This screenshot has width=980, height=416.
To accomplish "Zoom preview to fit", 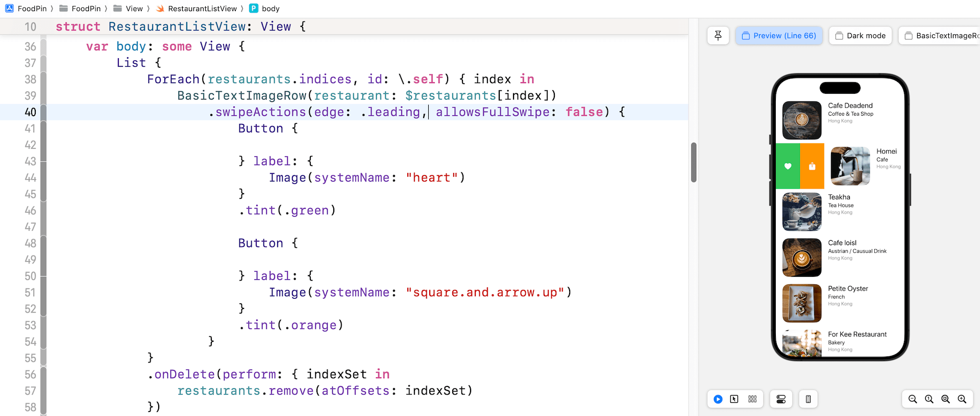I will coord(945,399).
